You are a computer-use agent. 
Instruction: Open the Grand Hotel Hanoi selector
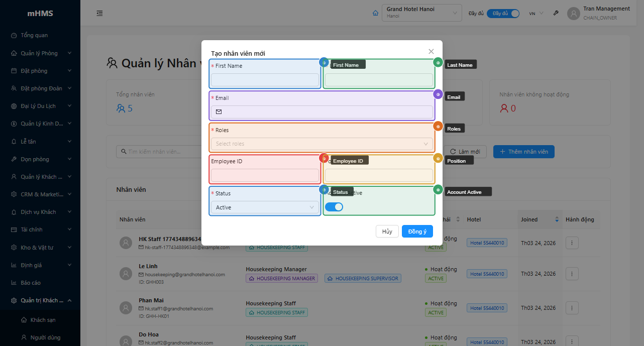tap(421, 13)
